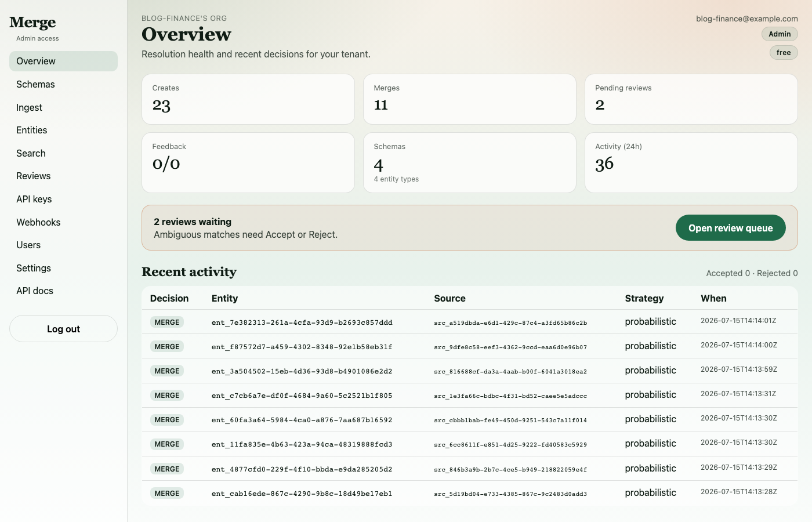This screenshot has height=522, width=812.
Task: Click source src_9dfe8c58-eef3-4362-9ccd-eaa6d0e96b07
Action: point(510,347)
